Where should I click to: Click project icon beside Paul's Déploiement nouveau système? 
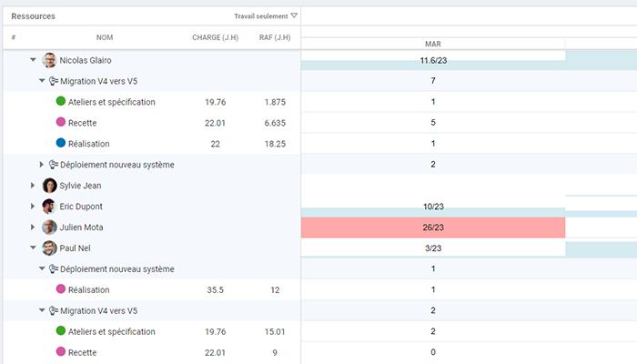click(54, 269)
